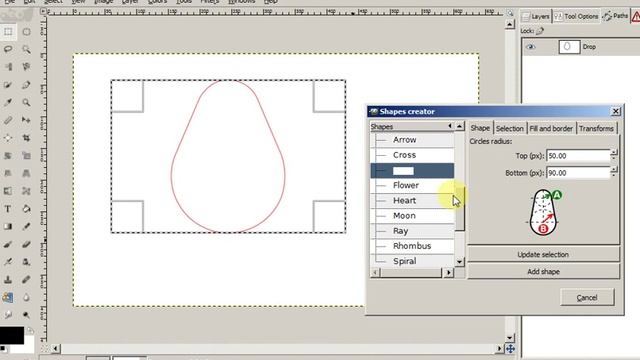Image resolution: width=640 pixels, height=360 pixels.
Task: Select the Foreground Select tool
Action: (x=8, y=84)
